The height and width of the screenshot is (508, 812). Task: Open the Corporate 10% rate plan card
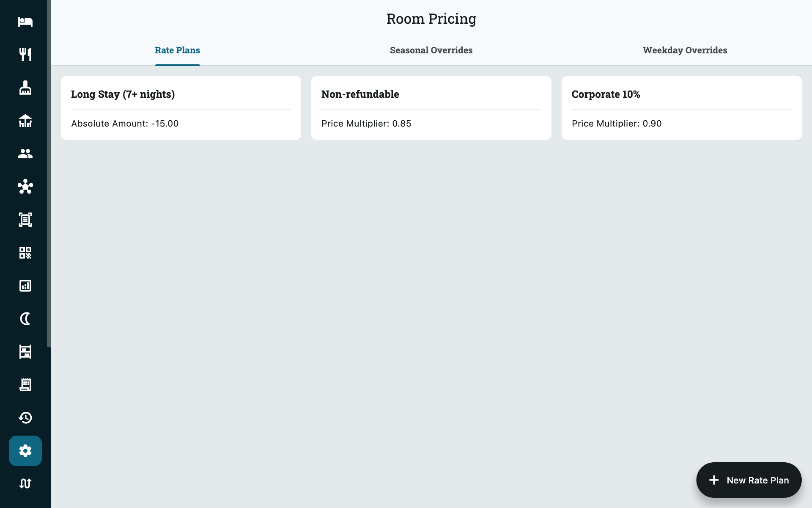pyautogui.click(x=682, y=108)
